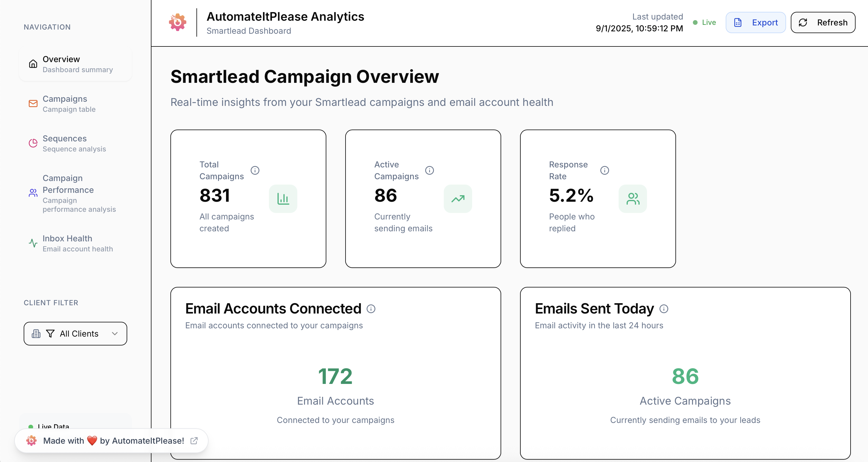Screen dimensions: 868x462
Task: Click the info icon beside Total Campaigns
Action: click(x=255, y=170)
